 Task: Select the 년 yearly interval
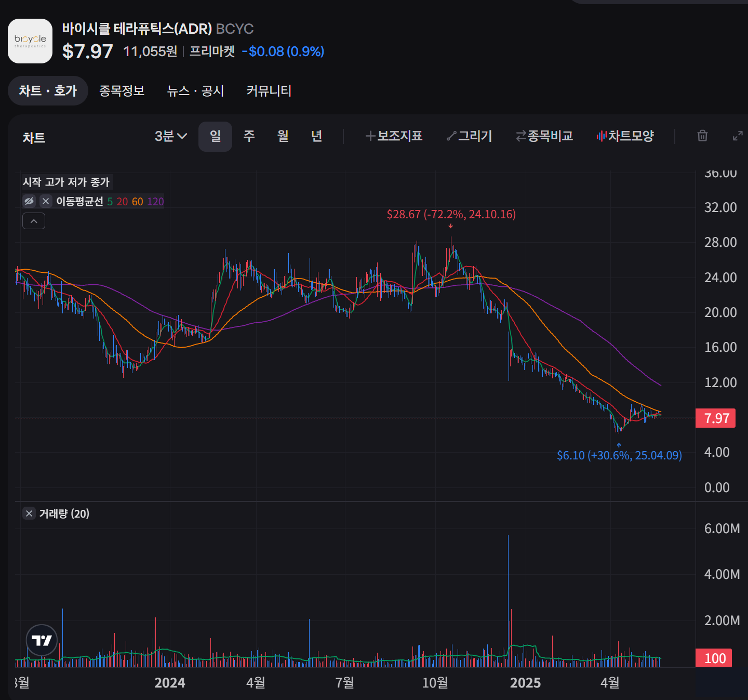(317, 136)
